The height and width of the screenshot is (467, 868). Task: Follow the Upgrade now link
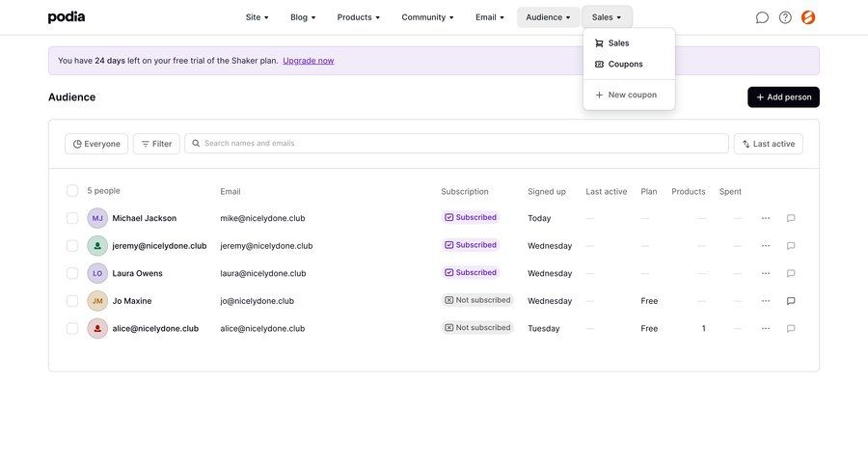pyautogui.click(x=309, y=61)
